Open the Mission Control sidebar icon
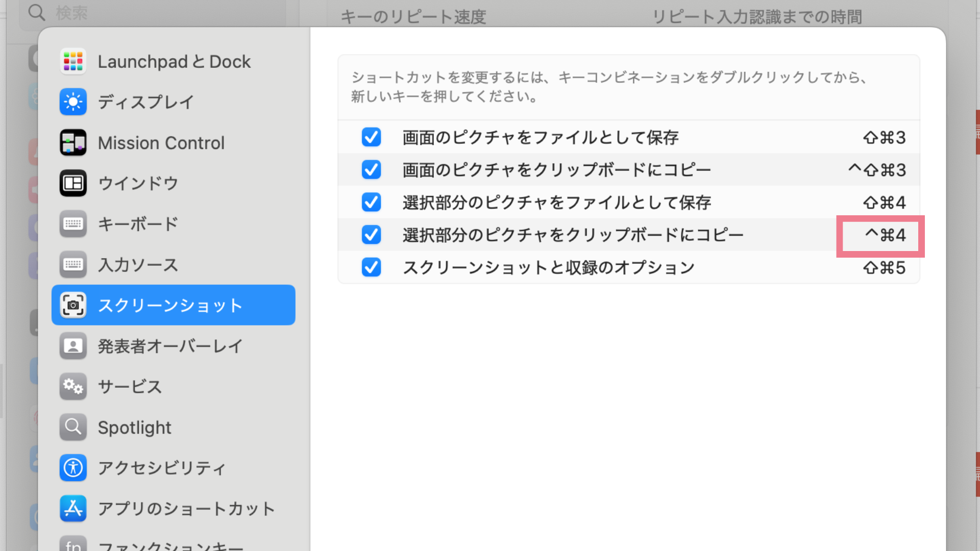 [x=73, y=143]
